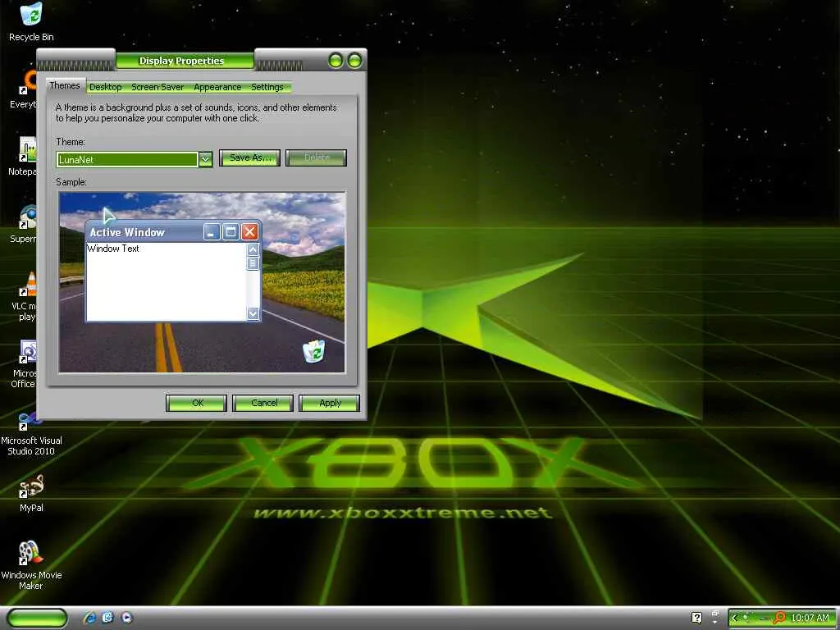Click sample window scrollbar up arrow
This screenshot has width=840, height=630.
(x=253, y=249)
